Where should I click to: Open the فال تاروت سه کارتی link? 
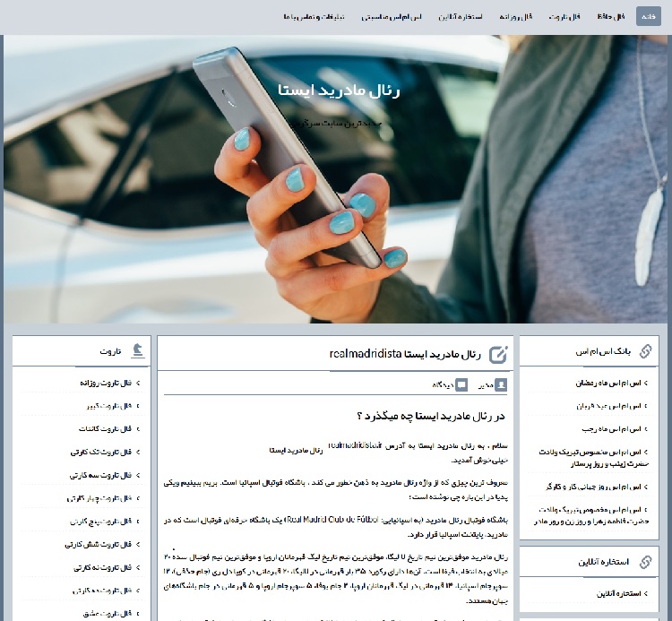100,475
